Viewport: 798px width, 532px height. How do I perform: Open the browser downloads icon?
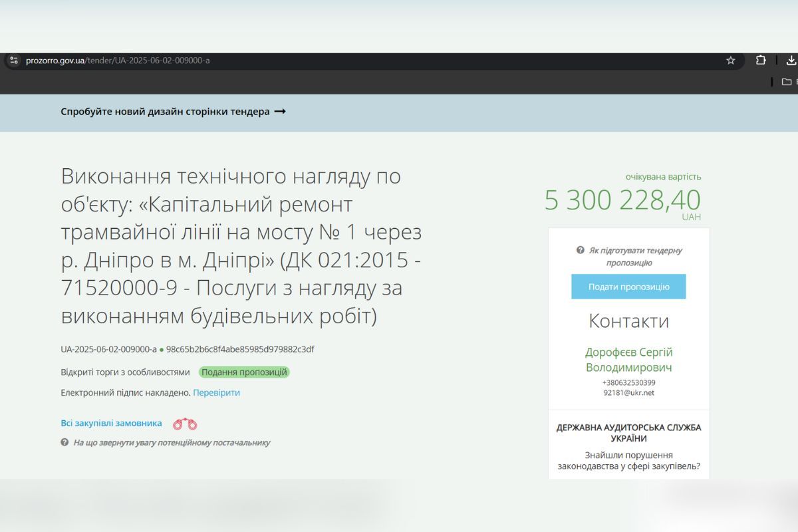click(x=791, y=61)
